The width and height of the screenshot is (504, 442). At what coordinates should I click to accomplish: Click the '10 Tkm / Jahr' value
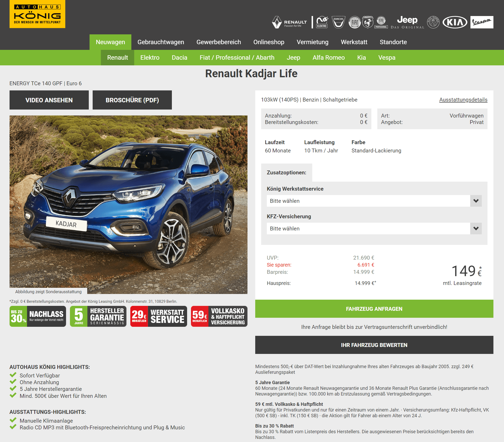click(x=321, y=151)
